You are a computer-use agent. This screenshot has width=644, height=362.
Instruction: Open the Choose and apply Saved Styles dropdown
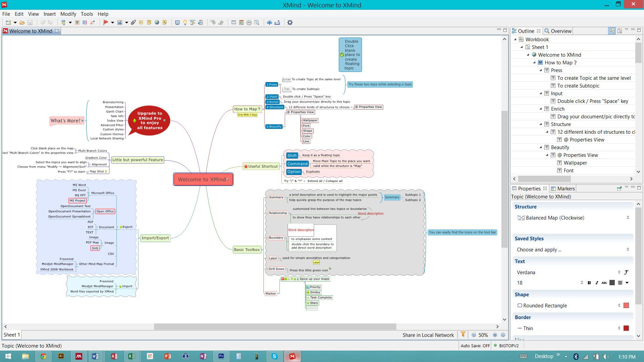[628, 249]
